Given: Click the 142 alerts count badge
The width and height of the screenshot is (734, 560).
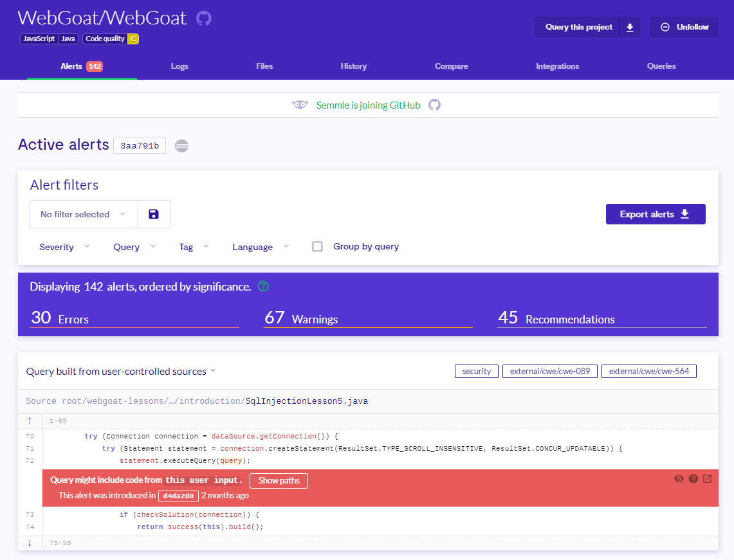Looking at the screenshot, I should 95,66.
